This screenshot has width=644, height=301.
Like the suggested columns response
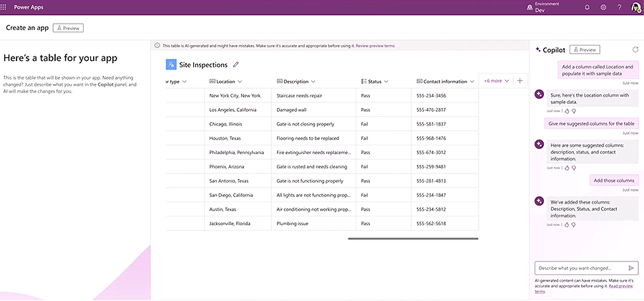click(x=567, y=168)
